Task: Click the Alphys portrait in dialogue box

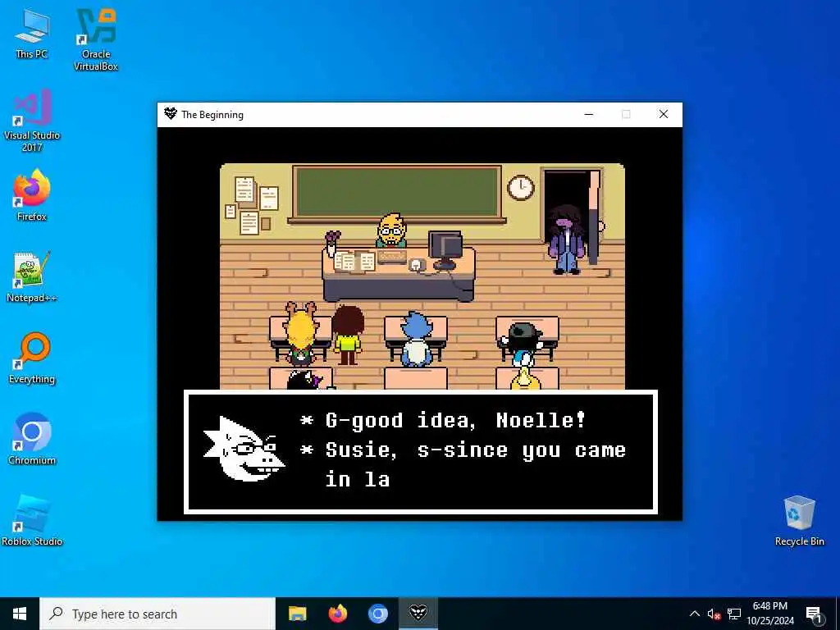Action: point(244,450)
